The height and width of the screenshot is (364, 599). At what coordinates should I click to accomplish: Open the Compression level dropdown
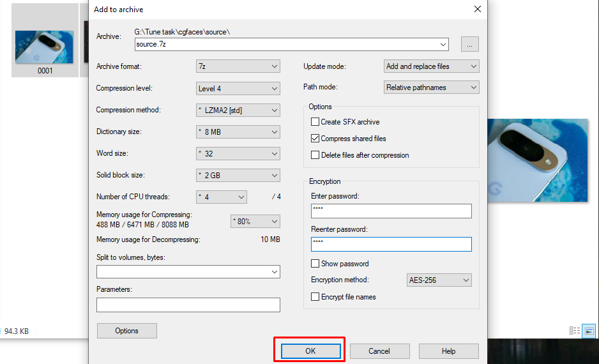[238, 88]
